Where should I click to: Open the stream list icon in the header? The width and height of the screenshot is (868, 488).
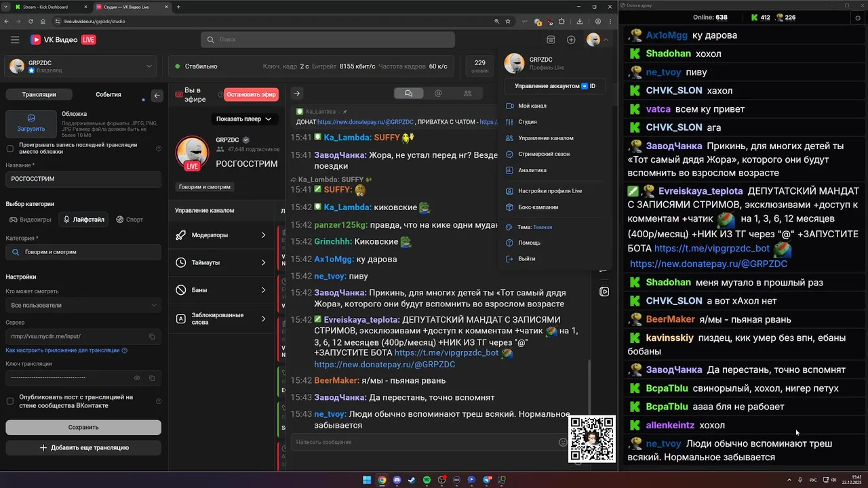click(x=551, y=40)
